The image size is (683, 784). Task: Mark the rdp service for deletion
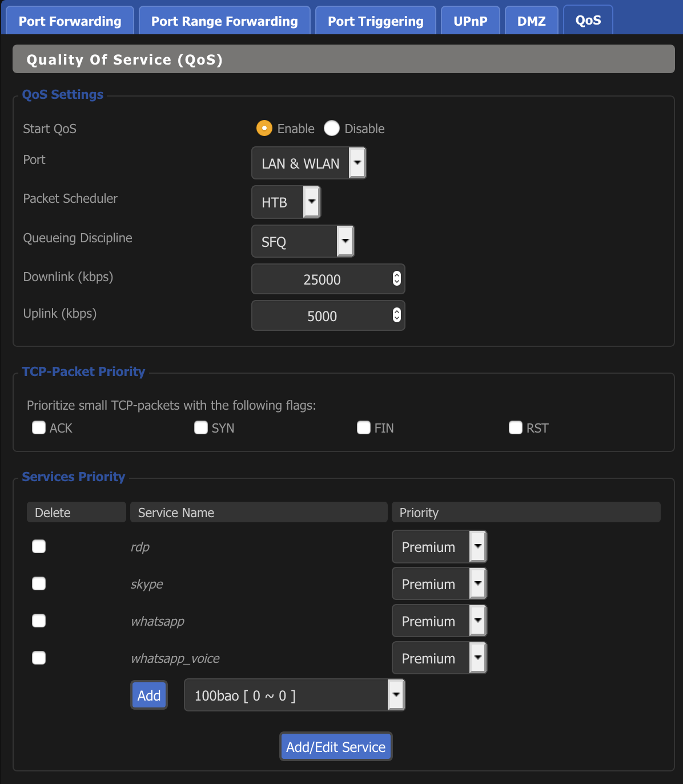(39, 547)
